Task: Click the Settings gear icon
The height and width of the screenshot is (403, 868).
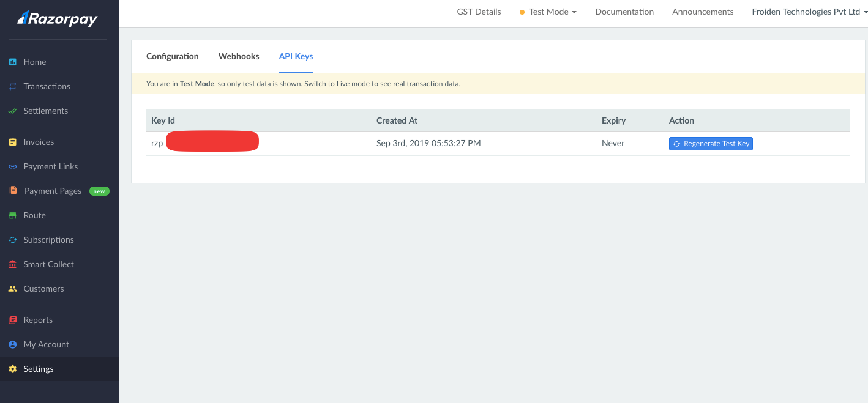Action: point(12,369)
